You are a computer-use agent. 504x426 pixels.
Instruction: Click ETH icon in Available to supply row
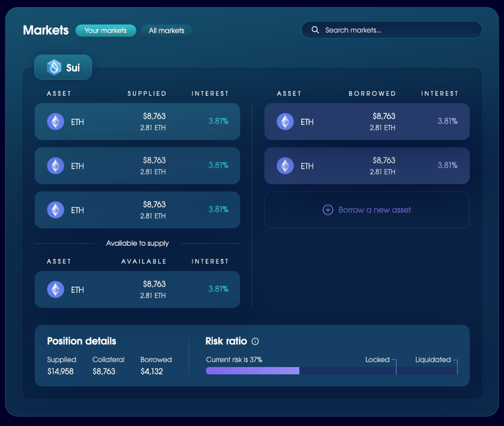pos(56,289)
